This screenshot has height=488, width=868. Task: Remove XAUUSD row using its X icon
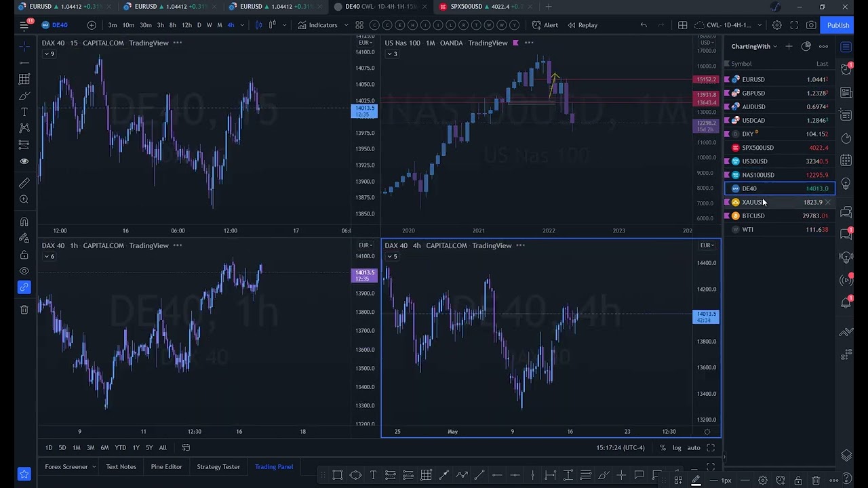point(827,202)
